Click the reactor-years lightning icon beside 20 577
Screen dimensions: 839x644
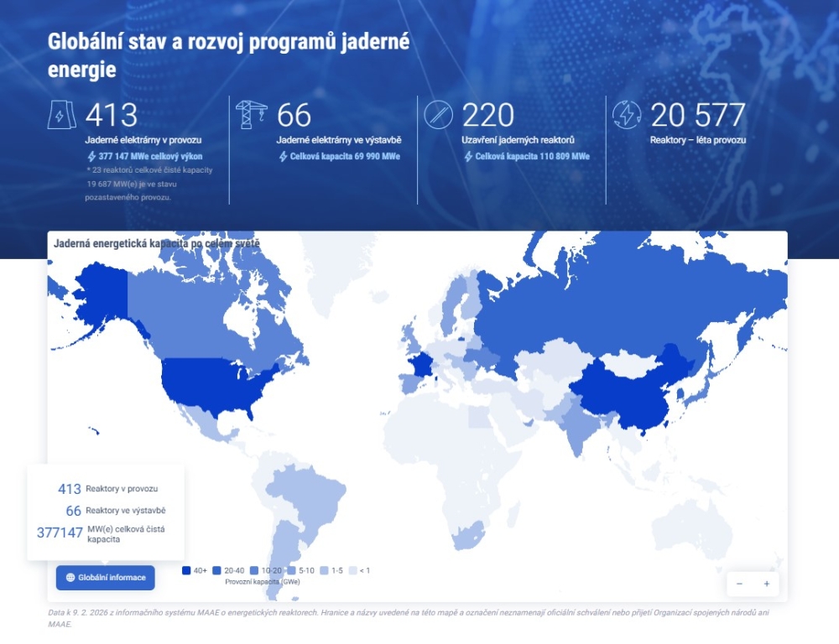(627, 114)
